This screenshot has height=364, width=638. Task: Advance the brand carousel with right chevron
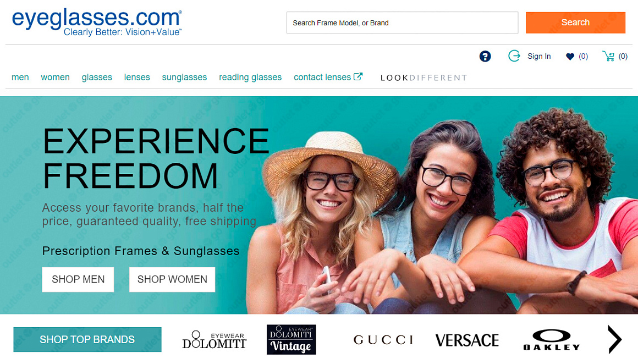tap(614, 339)
